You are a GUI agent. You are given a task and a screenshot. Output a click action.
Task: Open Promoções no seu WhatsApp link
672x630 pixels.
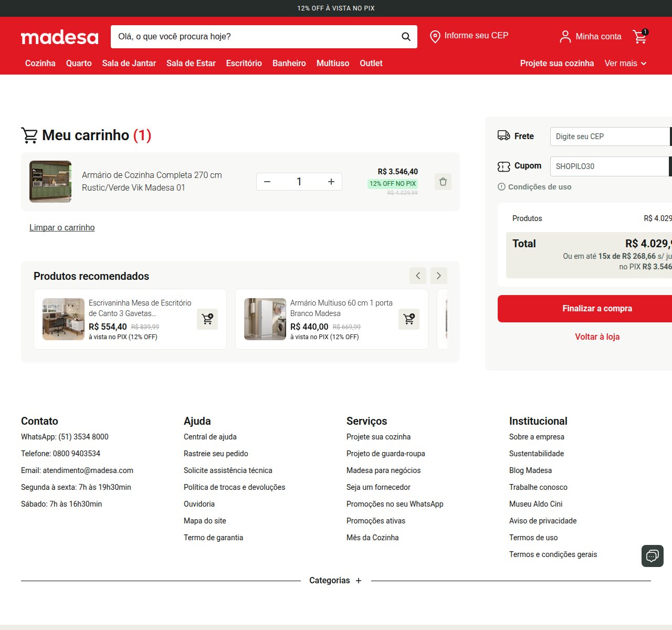pyautogui.click(x=395, y=504)
